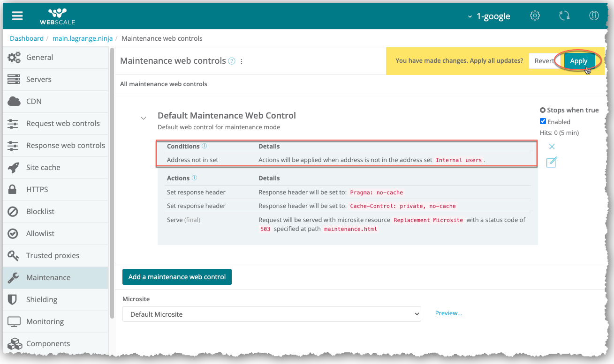Click the refresh sync icon in header
This screenshot has width=614, height=364.
click(564, 16)
